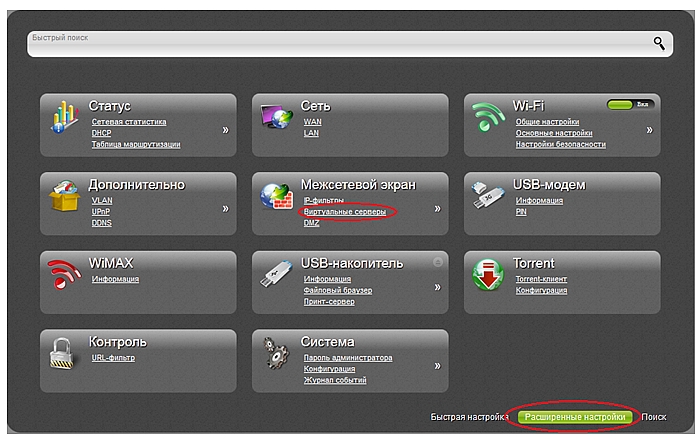The width and height of the screenshot is (700, 439).
Task: Click the Сеть network monitor icon
Action: point(276,119)
